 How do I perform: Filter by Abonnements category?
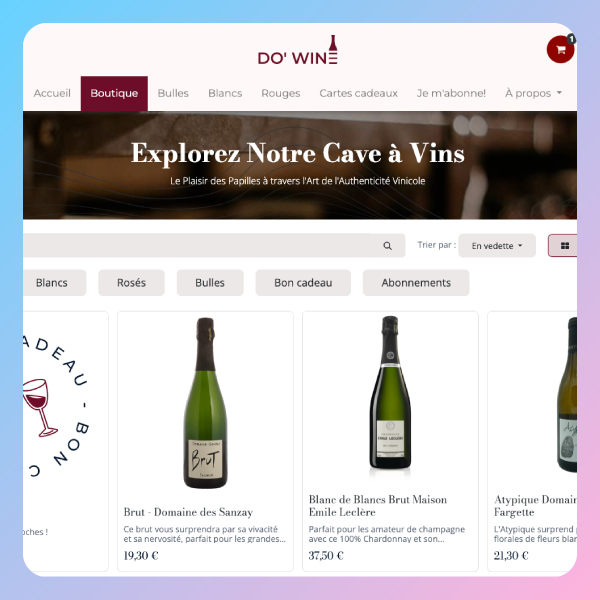[x=416, y=283]
